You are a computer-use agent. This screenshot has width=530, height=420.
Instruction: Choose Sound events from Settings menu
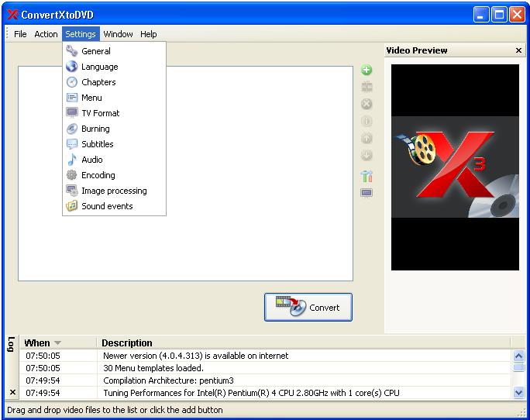[x=114, y=206]
